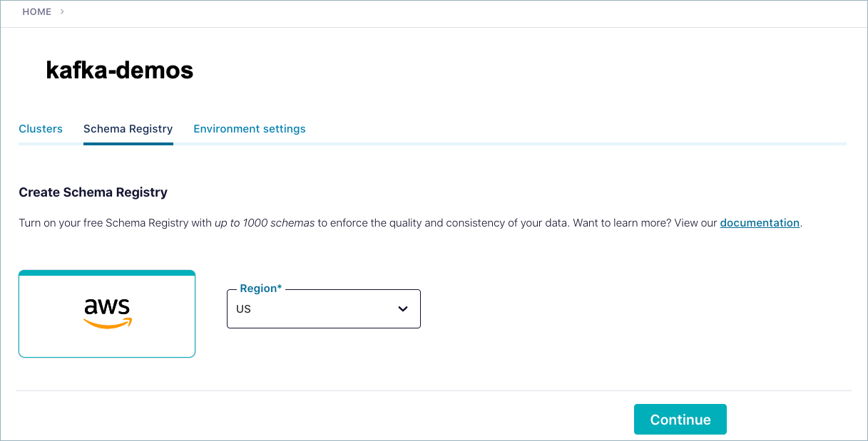
Task: Click the empty area right of Region dropdown
Action: [x=606, y=309]
